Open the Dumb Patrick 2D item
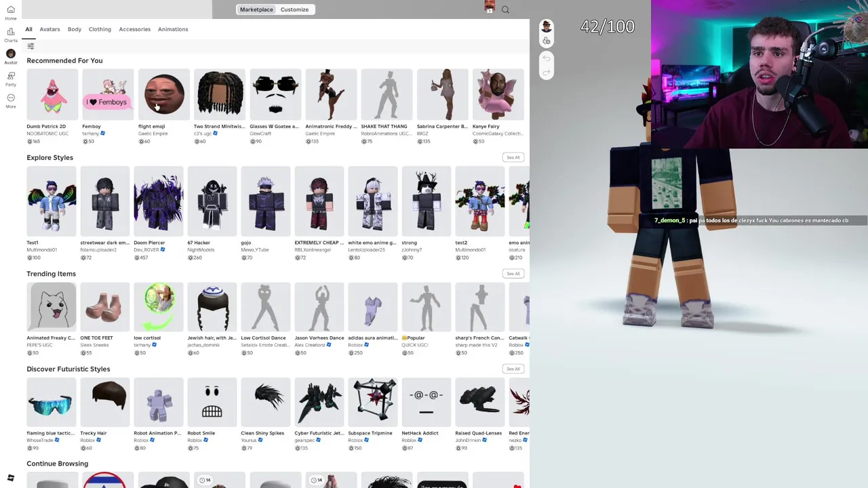The width and height of the screenshot is (868, 488). coord(52,94)
